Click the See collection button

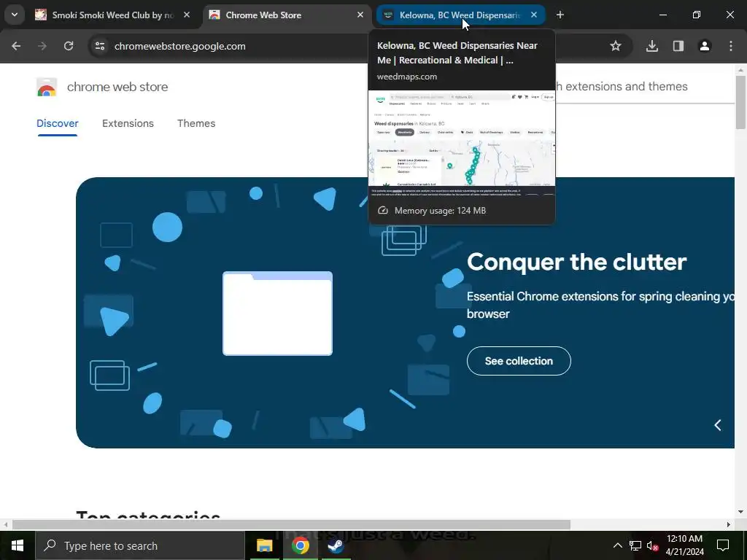pyautogui.click(x=519, y=361)
